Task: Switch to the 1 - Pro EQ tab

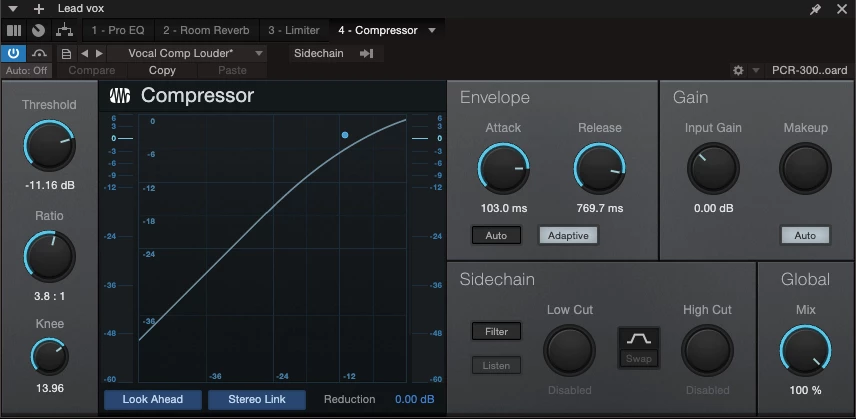Action: click(x=116, y=31)
